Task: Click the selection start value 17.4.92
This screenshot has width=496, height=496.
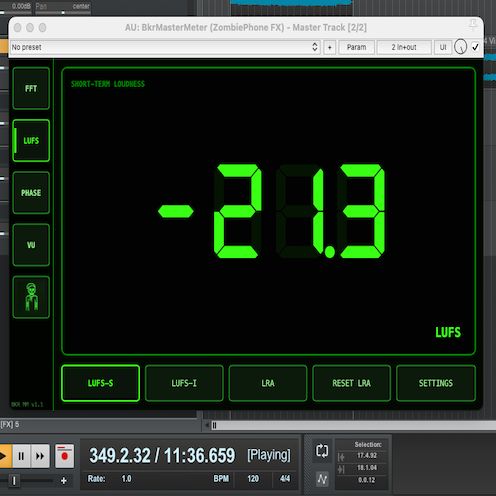Action: (367, 455)
